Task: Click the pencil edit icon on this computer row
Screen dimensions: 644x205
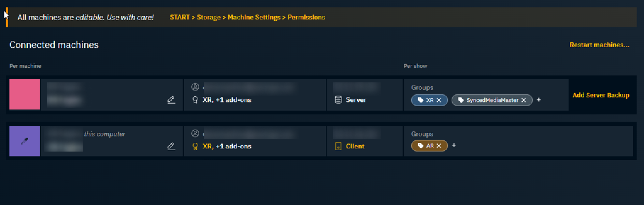Action: click(x=171, y=146)
